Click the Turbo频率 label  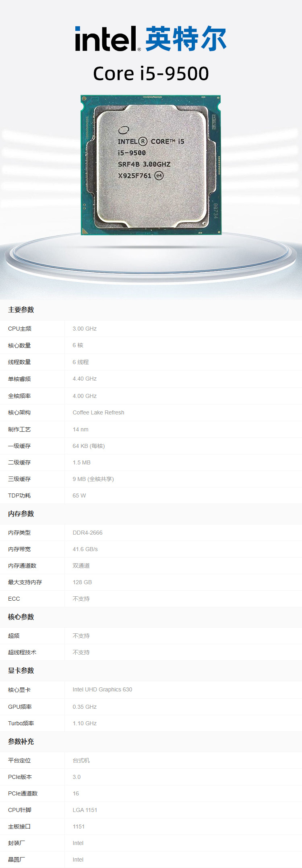pos(21,723)
